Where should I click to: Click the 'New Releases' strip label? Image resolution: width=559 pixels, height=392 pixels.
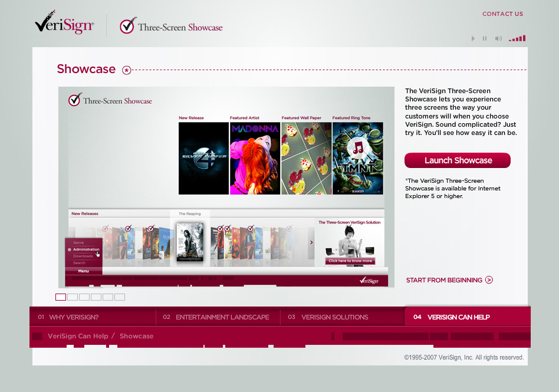[85, 214]
